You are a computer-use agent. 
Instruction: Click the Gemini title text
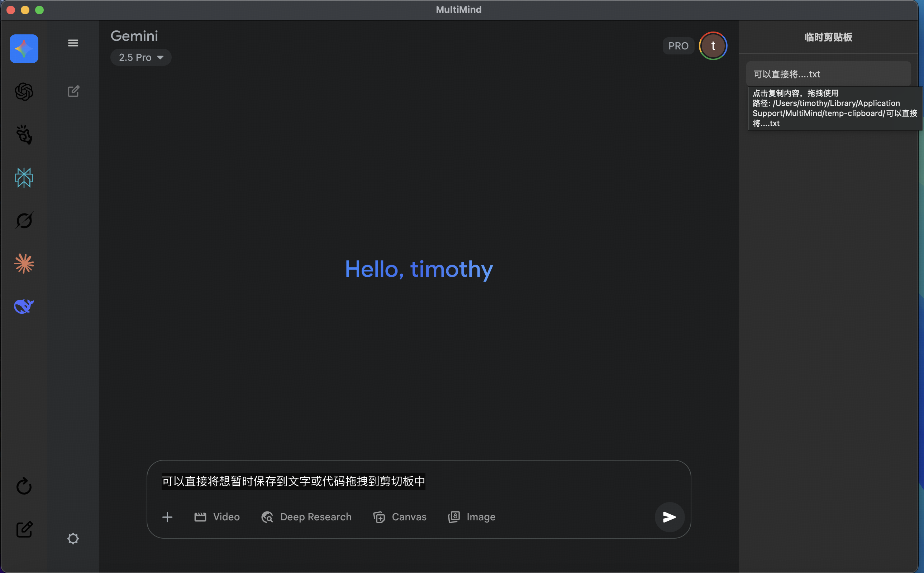coord(134,36)
